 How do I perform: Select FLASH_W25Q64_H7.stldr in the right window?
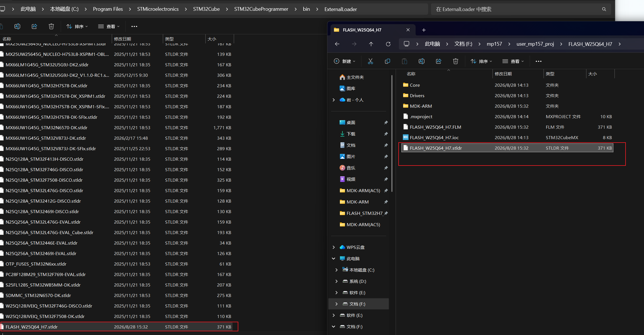pyautogui.click(x=507, y=148)
